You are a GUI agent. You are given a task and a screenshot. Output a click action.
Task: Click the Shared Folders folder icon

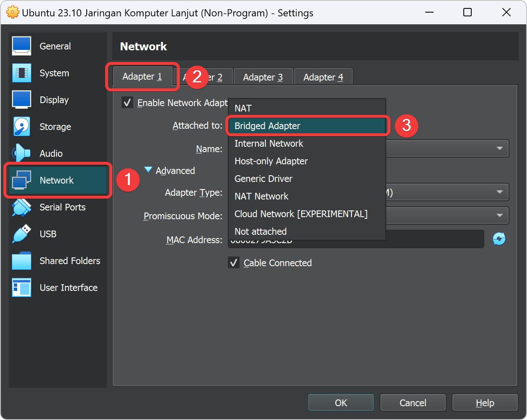click(x=21, y=261)
